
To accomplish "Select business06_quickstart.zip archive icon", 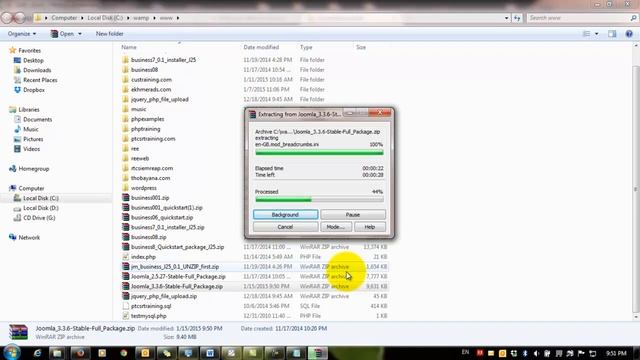I will pyautogui.click(x=125, y=218).
